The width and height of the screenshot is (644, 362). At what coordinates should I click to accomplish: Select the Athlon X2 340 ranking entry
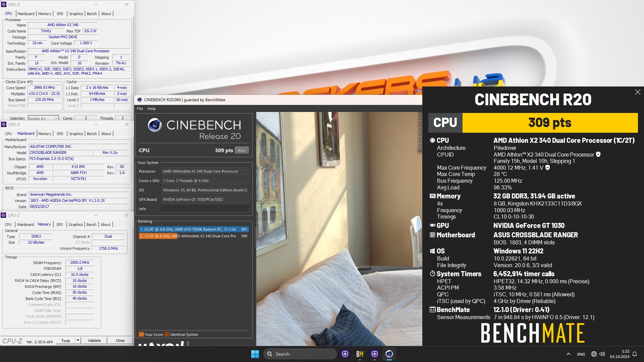(x=194, y=236)
